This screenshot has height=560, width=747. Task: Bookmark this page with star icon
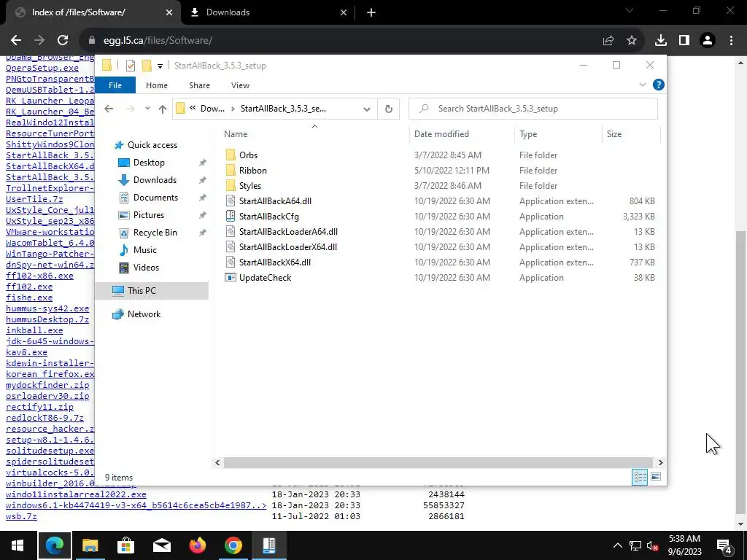click(x=632, y=41)
